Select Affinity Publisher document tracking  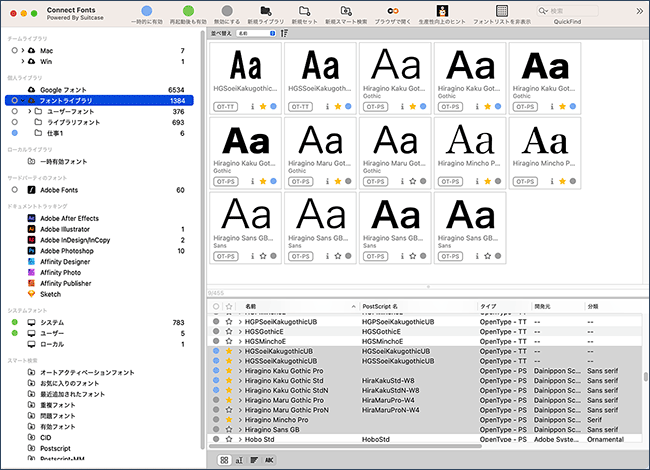point(65,283)
